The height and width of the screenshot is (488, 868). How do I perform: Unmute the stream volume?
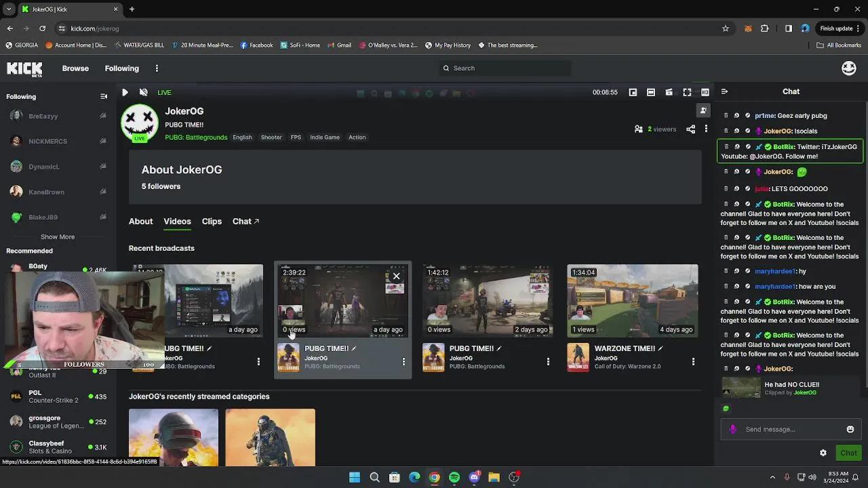pos(143,92)
